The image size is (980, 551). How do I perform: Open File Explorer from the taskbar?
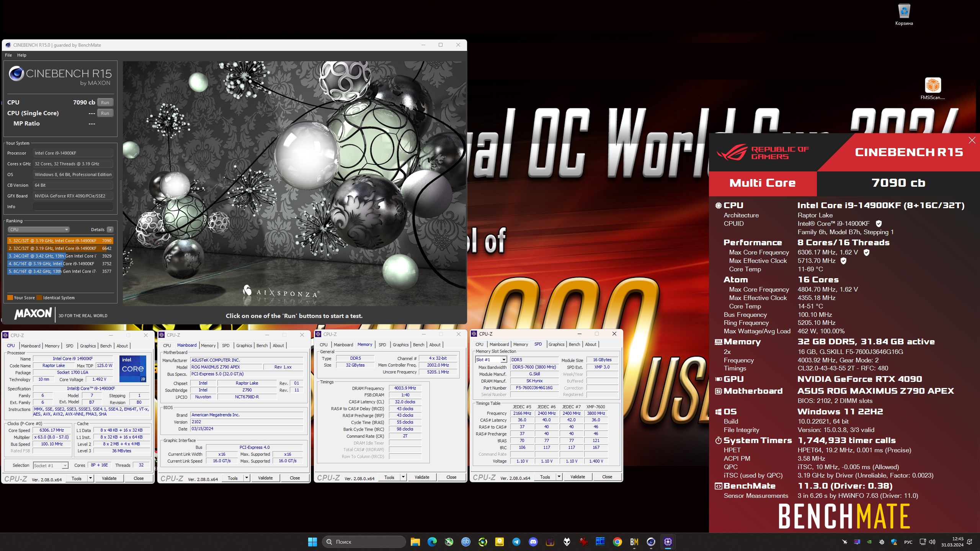415,541
